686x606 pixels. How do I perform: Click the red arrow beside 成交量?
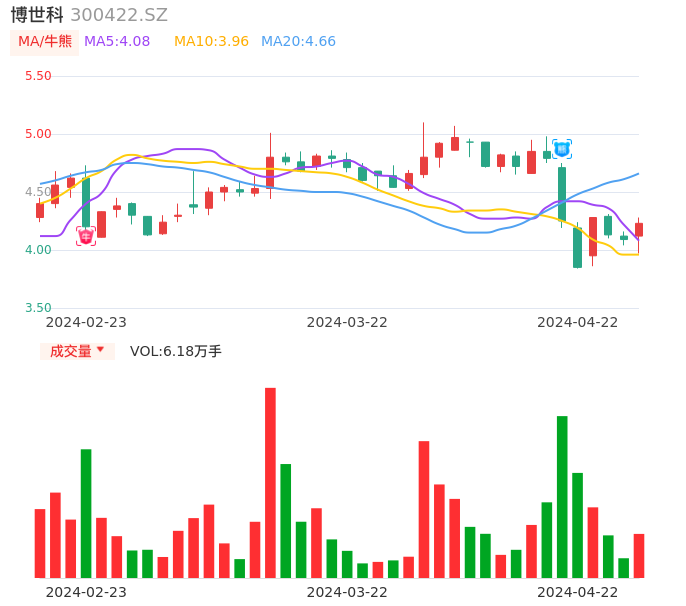click(100, 350)
